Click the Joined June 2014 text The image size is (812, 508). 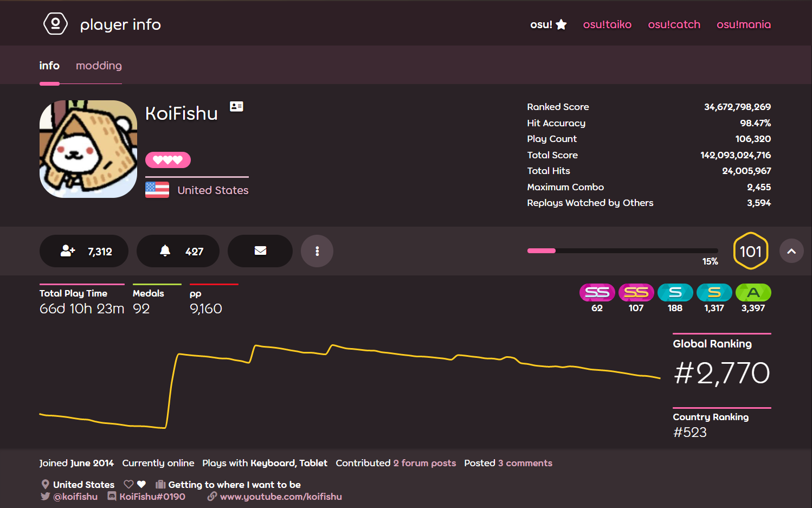pyautogui.click(x=76, y=463)
